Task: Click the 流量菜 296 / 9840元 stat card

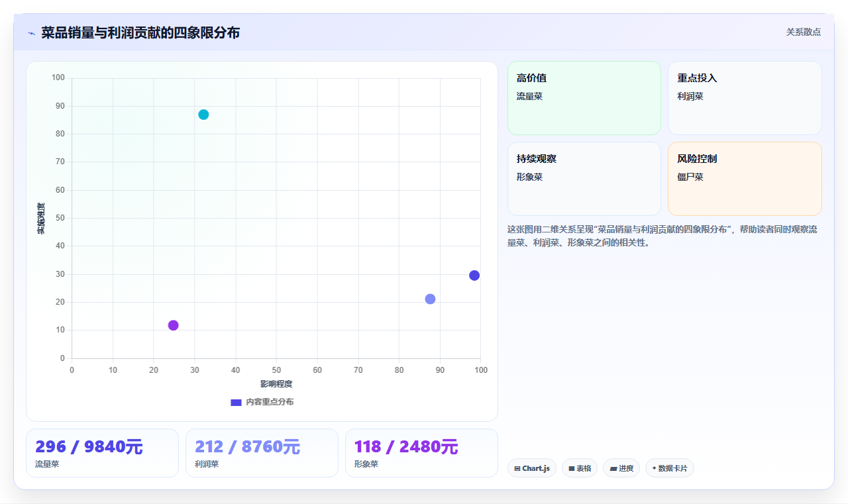Action: pyautogui.click(x=102, y=453)
